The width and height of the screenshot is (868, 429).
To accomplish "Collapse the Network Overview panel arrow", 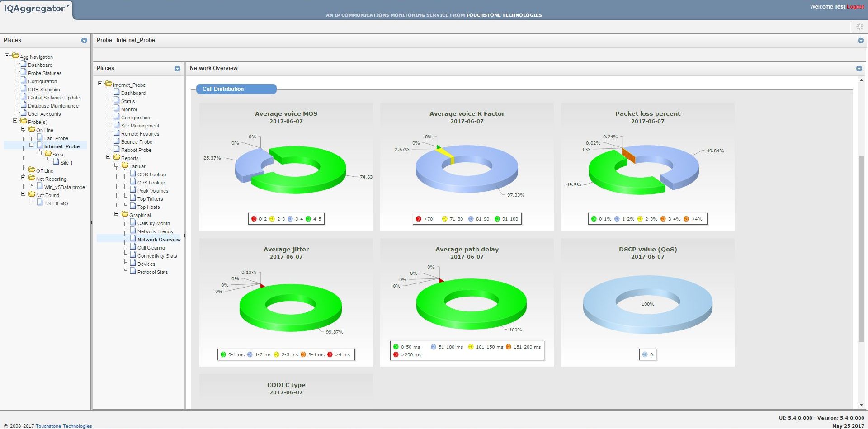I will [859, 68].
